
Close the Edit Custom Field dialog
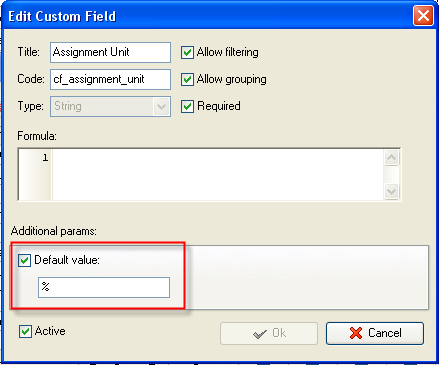click(x=423, y=16)
